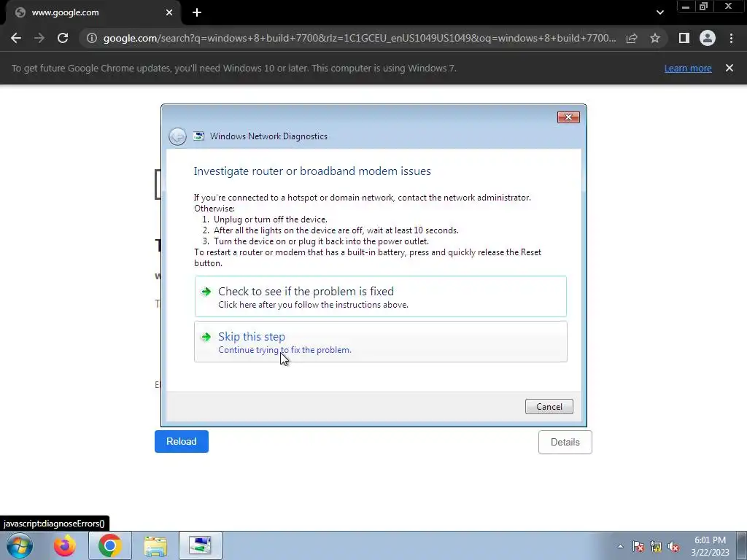Click the diagnostics dialog back arrow
747x560 pixels.
(x=178, y=136)
